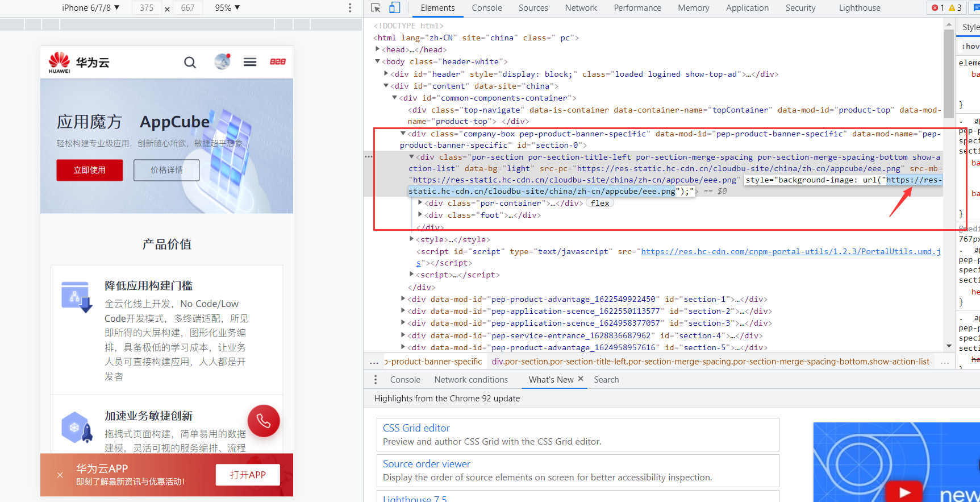Viewport: 980px width, 502px height.
Task: Collapse the company-box banner div
Action: (x=403, y=134)
